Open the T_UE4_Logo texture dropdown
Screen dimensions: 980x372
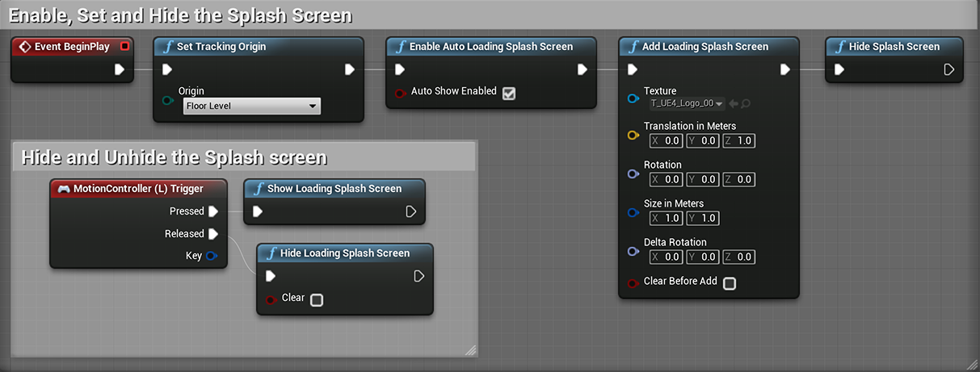pyautogui.click(x=688, y=103)
